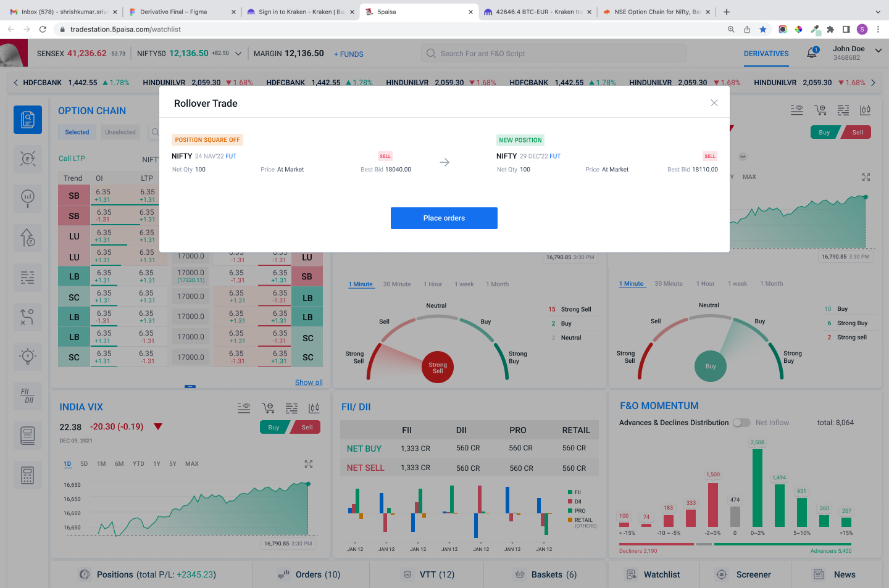The height and width of the screenshot is (588, 889).
Task: Expand the new position chevron dropdown
Action: click(x=743, y=157)
